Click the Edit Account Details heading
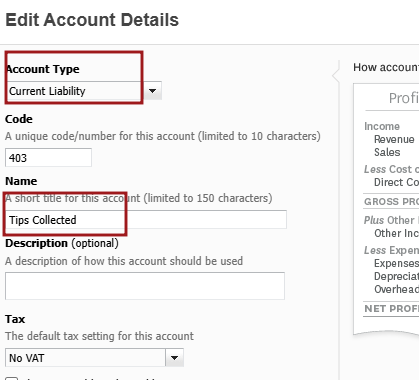 (92, 20)
